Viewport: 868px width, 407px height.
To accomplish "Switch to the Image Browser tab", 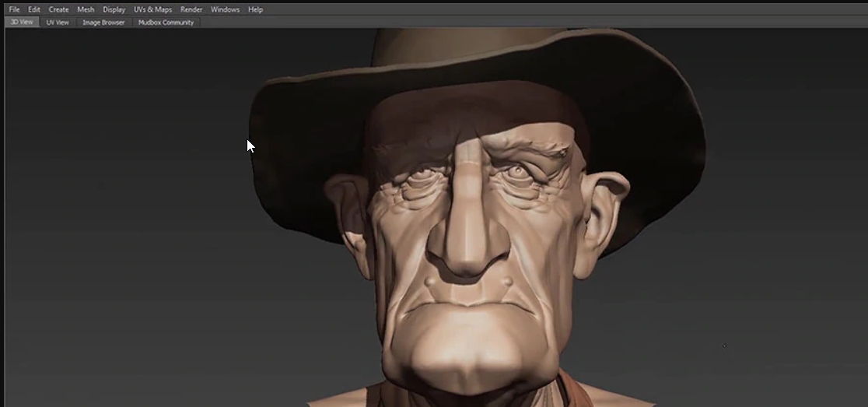I will pos(103,22).
